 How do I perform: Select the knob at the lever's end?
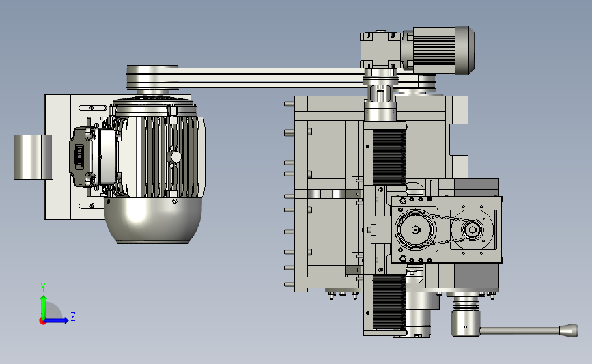tap(569, 331)
